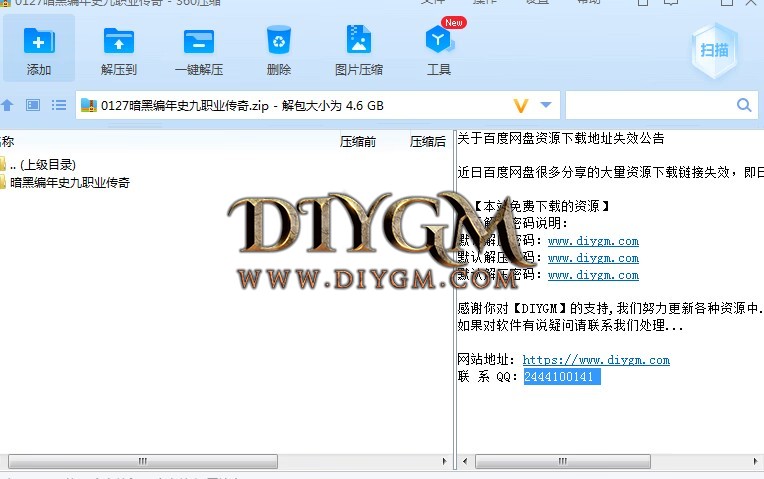The height and width of the screenshot is (479, 764).
Task: Click the 网站地址 label
Action: tap(486, 360)
